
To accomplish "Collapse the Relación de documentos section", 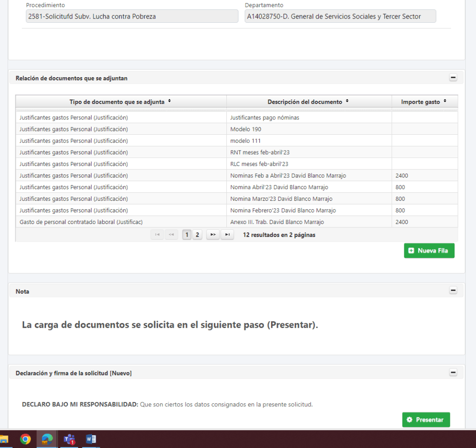I will (x=453, y=78).
